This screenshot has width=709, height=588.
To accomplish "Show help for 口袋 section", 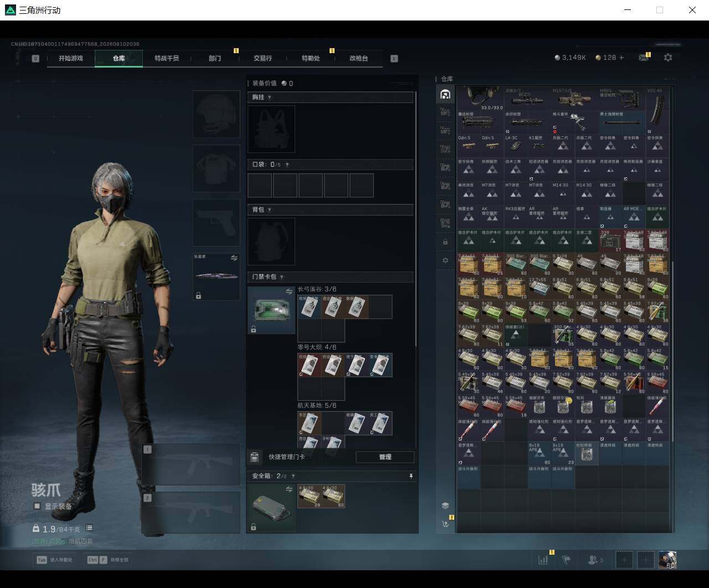I will pos(286,165).
